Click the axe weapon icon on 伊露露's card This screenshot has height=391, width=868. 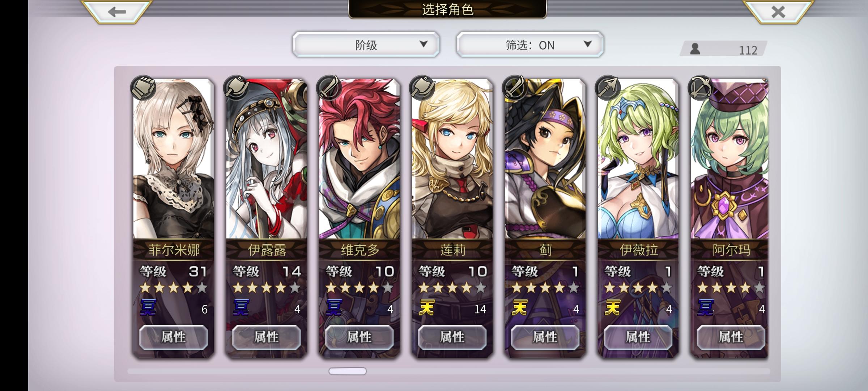click(x=236, y=88)
